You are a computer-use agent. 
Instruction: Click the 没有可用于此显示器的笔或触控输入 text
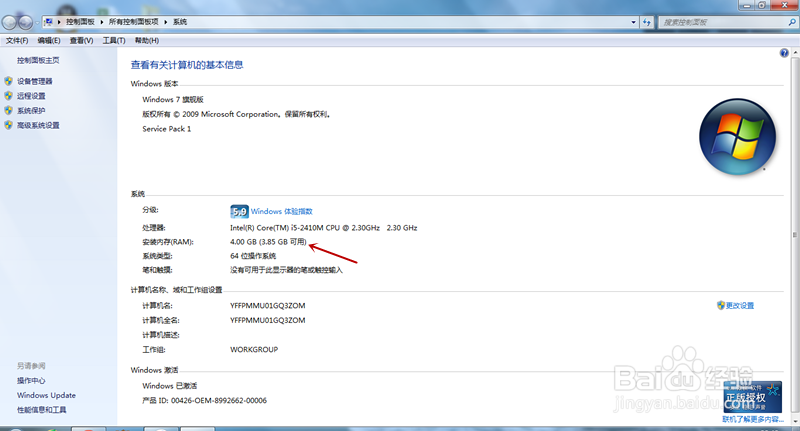pyautogui.click(x=286, y=270)
